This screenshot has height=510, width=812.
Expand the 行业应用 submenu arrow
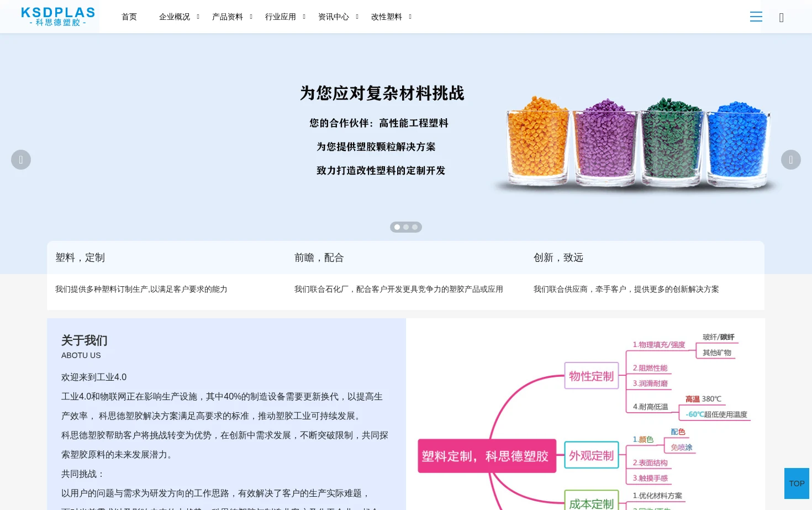point(304,17)
